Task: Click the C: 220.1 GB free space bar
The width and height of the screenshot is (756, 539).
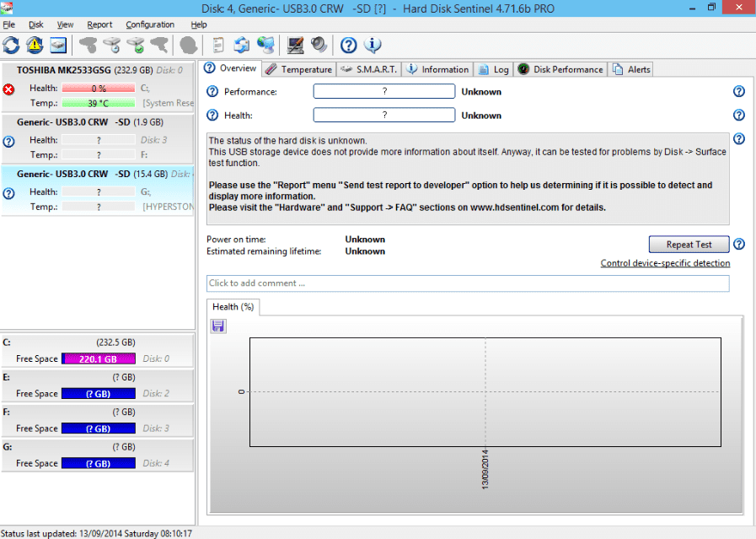Action: 99,358
